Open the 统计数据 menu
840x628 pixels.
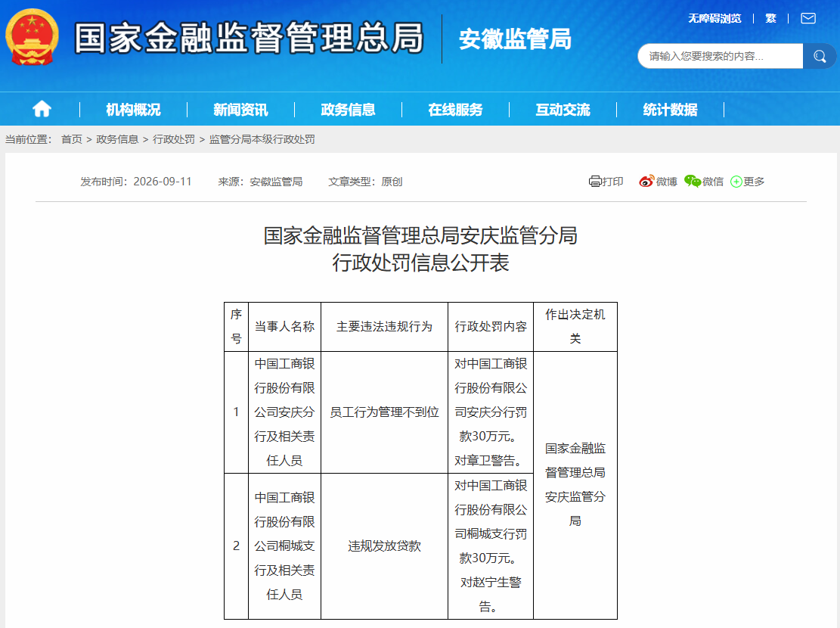click(x=670, y=110)
